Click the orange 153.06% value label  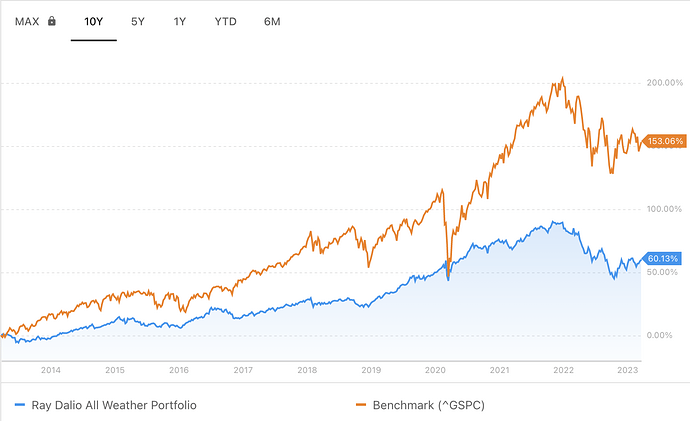(x=665, y=142)
